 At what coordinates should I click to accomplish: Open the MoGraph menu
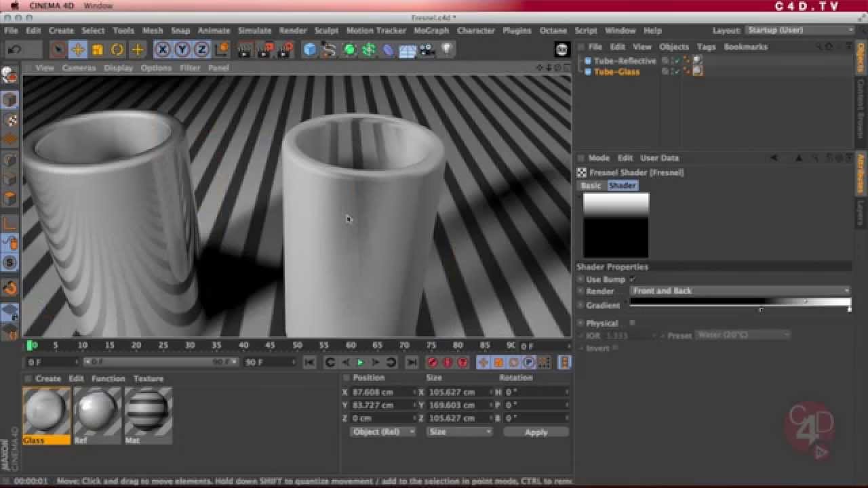pos(431,30)
